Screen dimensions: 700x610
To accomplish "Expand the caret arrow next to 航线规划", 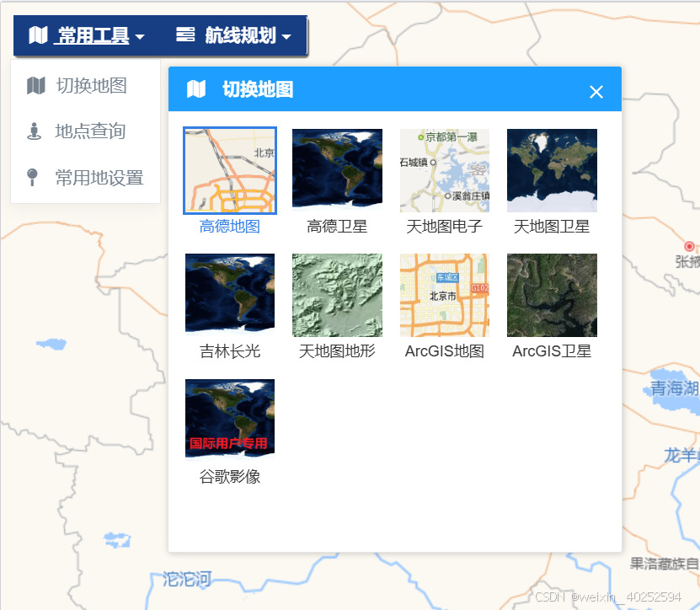I will coord(286,36).
